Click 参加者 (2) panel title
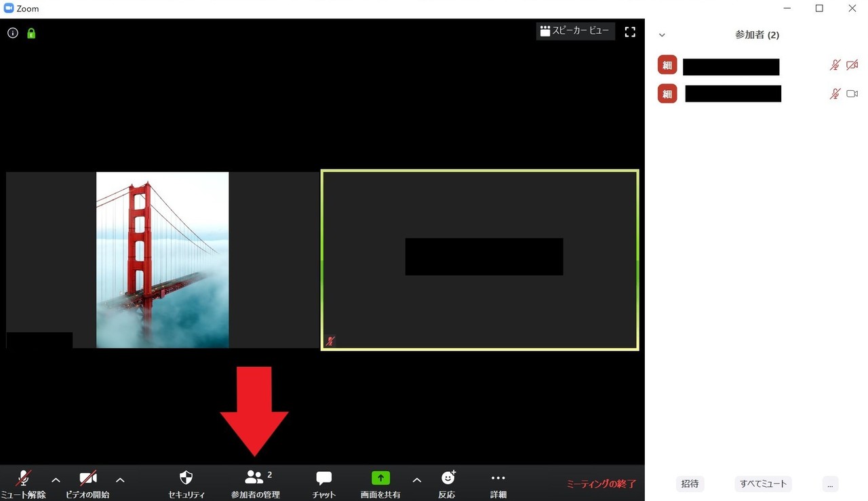 [757, 35]
